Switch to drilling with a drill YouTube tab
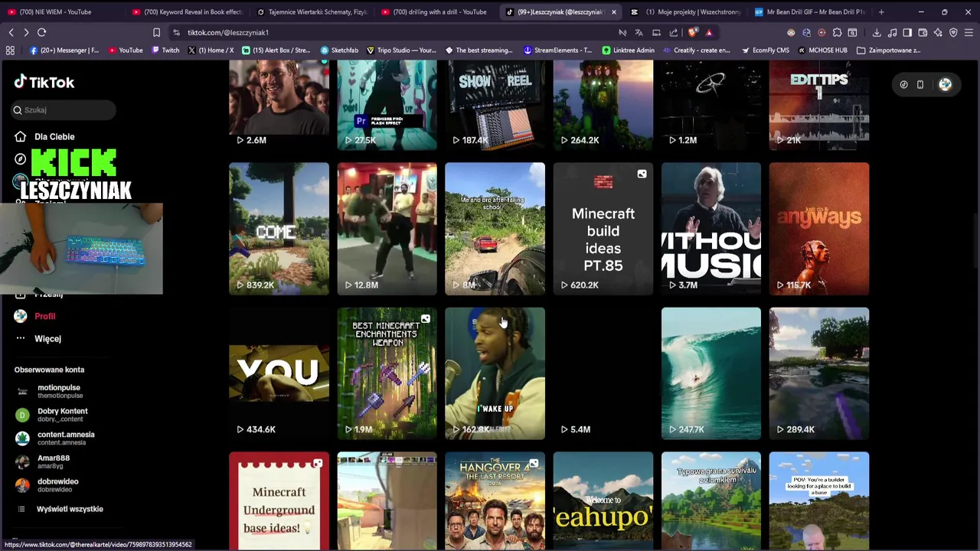The width and height of the screenshot is (980, 551). [436, 11]
